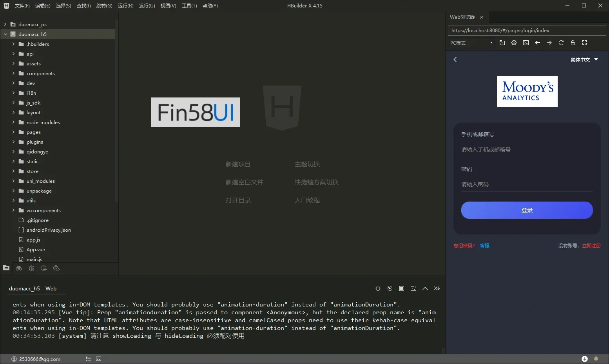This screenshot has width=609, height=364.
Task: Toggle the lock icon in browser toolbar
Action: (573, 43)
